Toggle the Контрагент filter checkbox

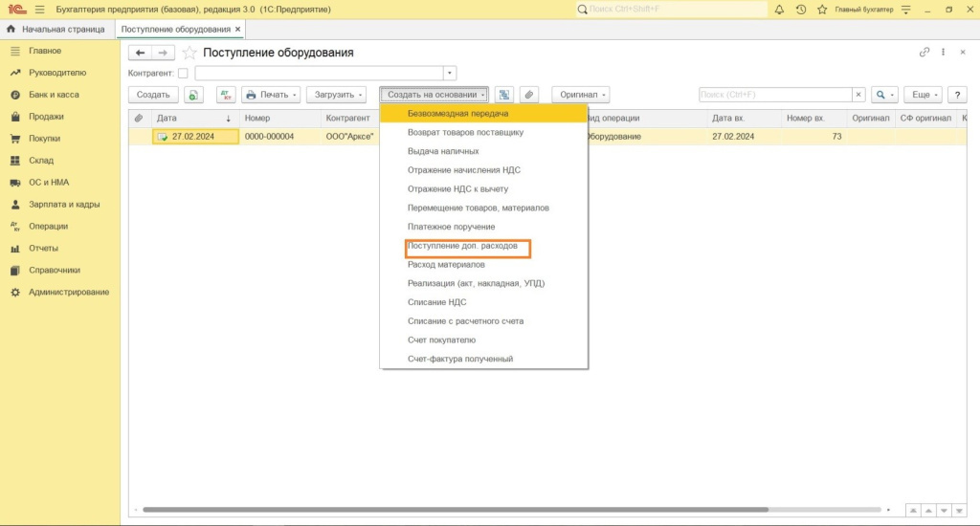click(183, 74)
